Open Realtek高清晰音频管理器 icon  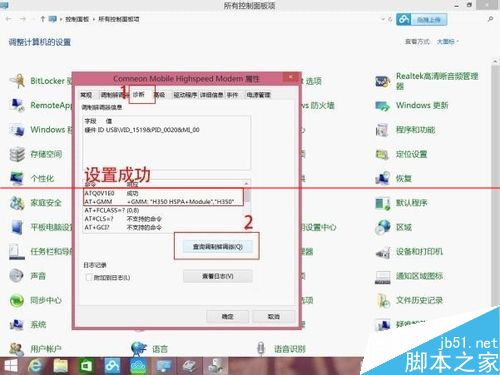(x=382, y=81)
